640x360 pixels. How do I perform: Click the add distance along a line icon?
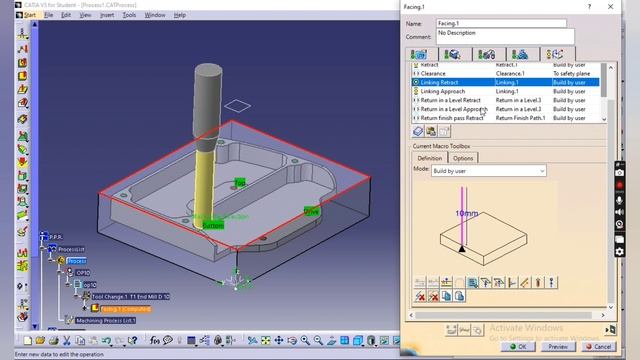[x=525, y=282]
